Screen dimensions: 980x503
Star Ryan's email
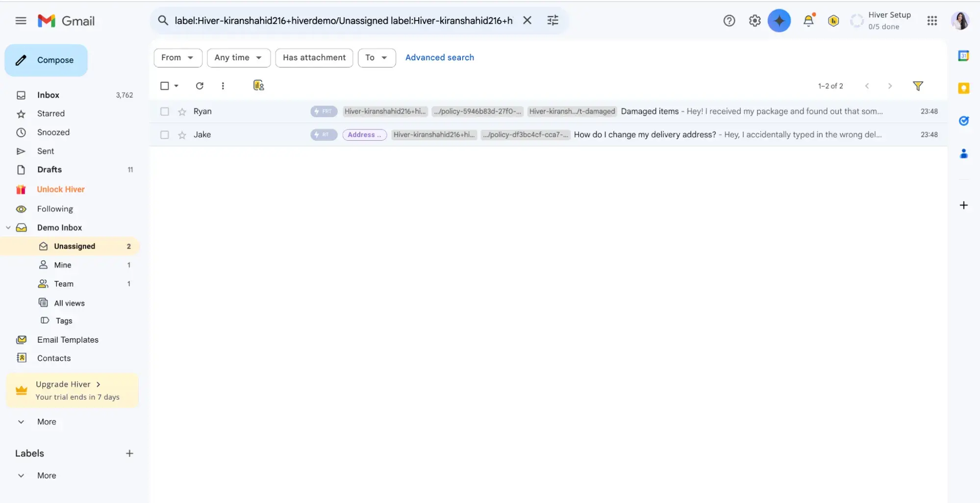[x=182, y=112]
